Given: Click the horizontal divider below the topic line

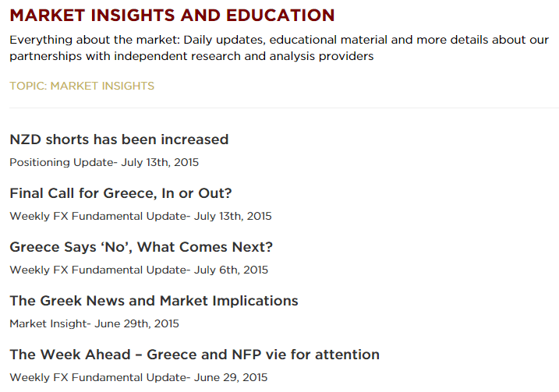Looking at the screenshot, I should (x=279, y=108).
